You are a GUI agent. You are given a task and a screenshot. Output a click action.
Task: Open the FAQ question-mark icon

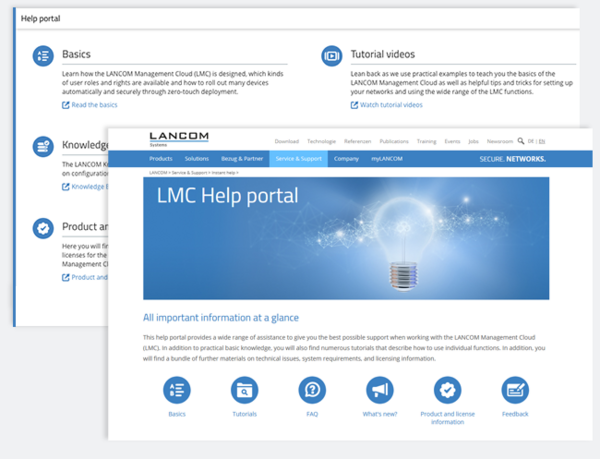[x=312, y=390]
